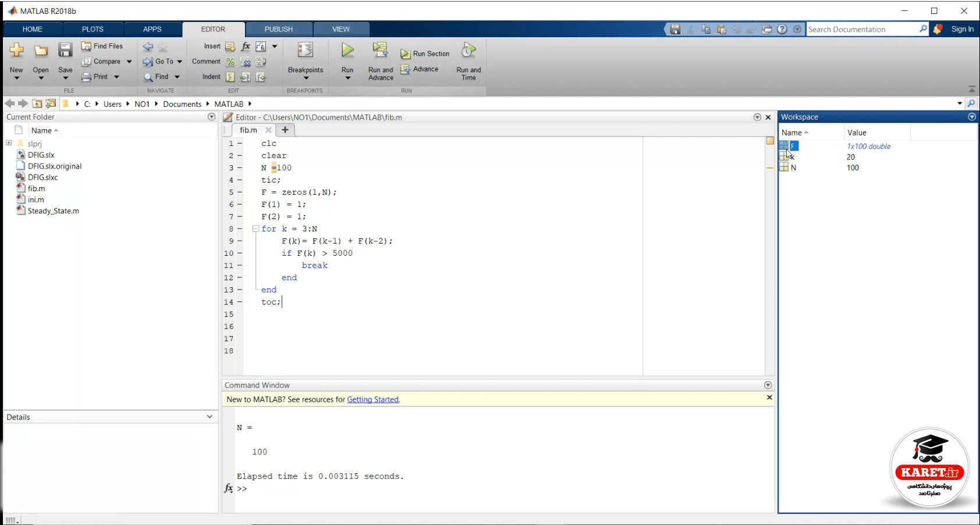Image resolution: width=980 pixels, height=525 pixels.
Task: Open the Run dropdown arrow
Action: (347, 78)
